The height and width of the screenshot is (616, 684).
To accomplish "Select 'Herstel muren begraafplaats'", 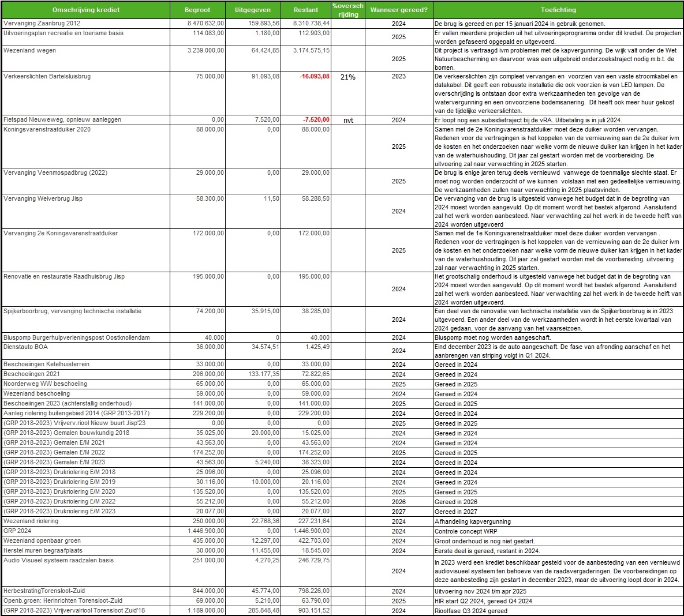I will 43,551.
